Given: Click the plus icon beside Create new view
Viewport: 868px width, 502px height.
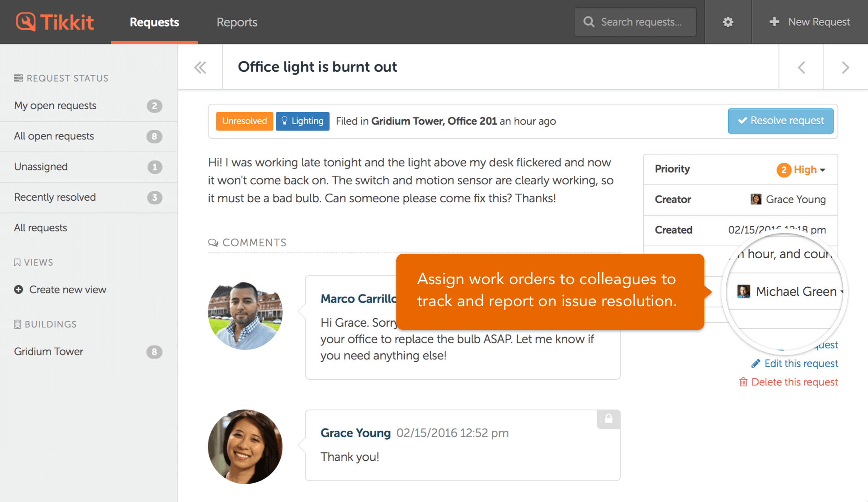Looking at the screenshot, I should point(18,290).
